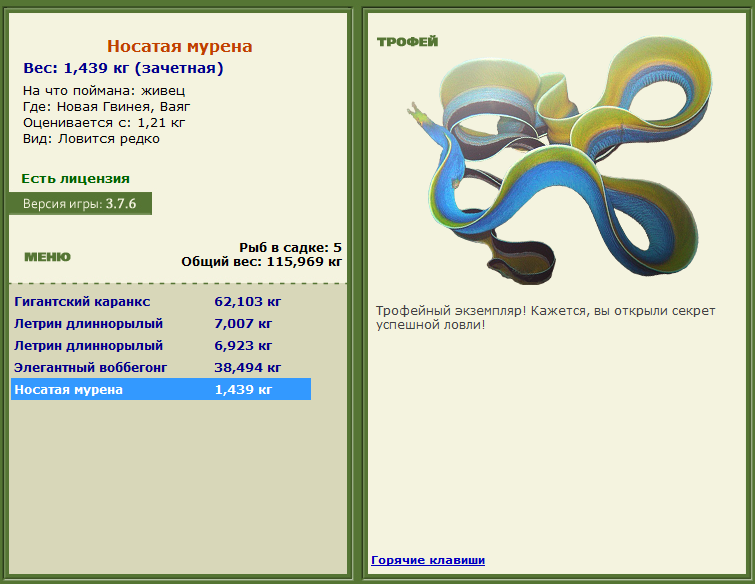Click the ТРОФЕЙ heading
755x584 pixels.
(x=407, y=42)
